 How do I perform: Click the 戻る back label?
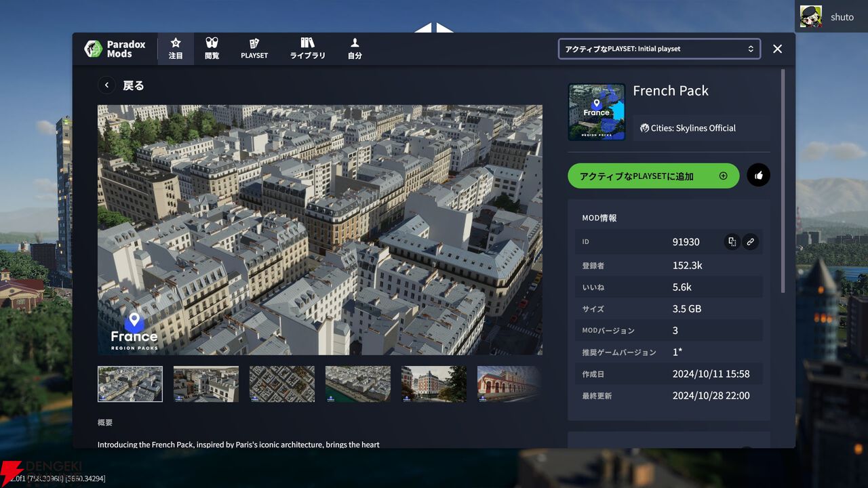pyautogui.click(x=134, y=85)
